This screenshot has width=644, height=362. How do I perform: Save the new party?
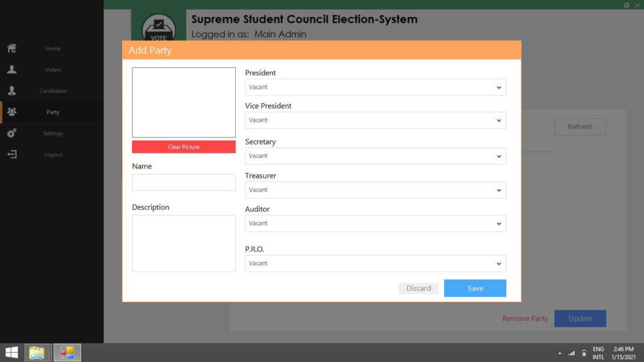click(475, 288)
